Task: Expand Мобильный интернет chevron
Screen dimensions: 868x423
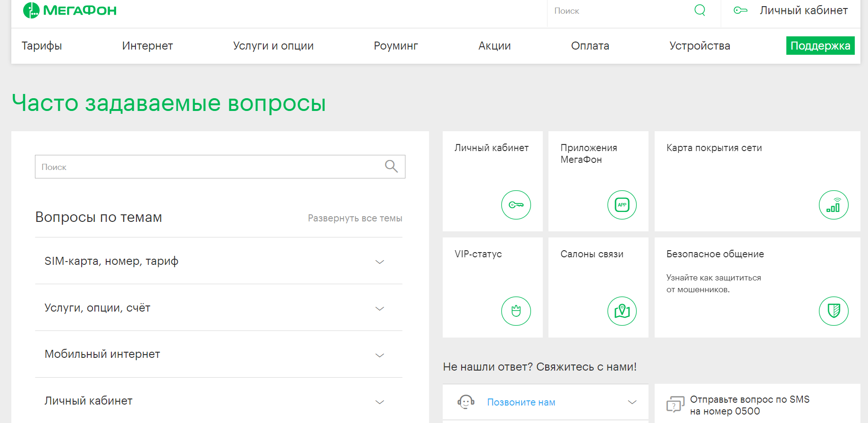Action: (x=379, y=355)
